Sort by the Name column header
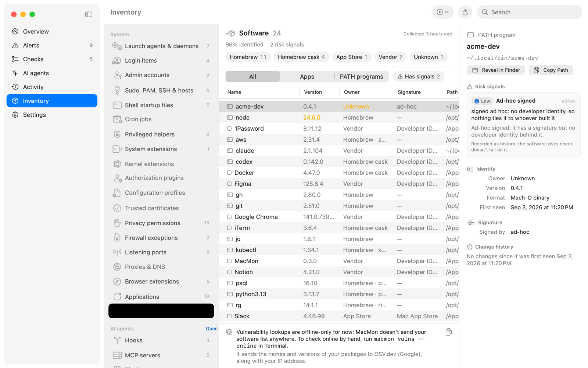Viewport: 588px width, 368px height. coord(234,92)
